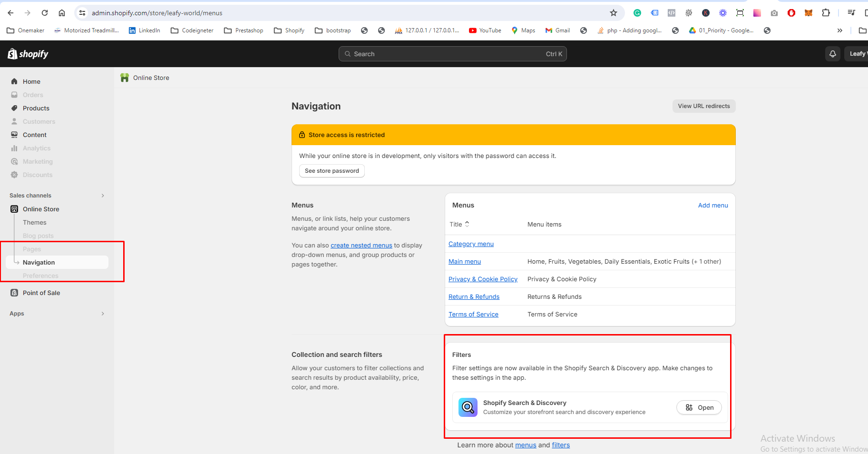Open Content in the sidebar
Screen dimensions: 868x454
[x=35, y=135]
